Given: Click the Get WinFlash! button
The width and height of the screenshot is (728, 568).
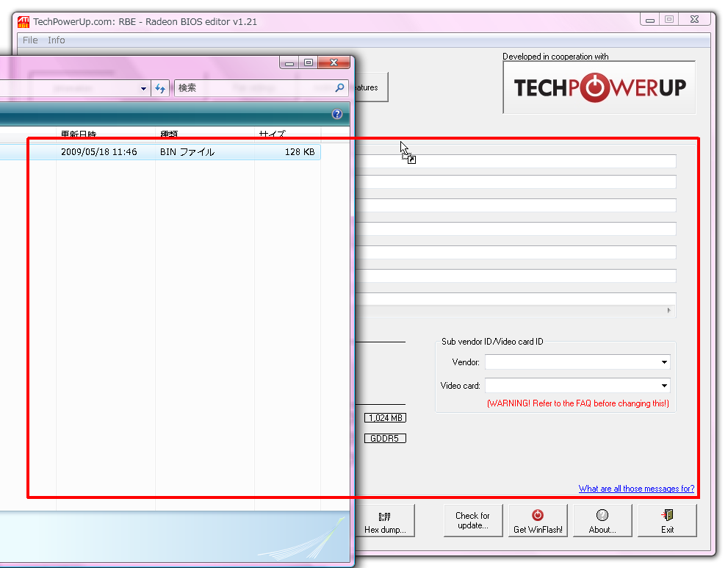Looking at the screenshot, I should [x=538, y=521].
